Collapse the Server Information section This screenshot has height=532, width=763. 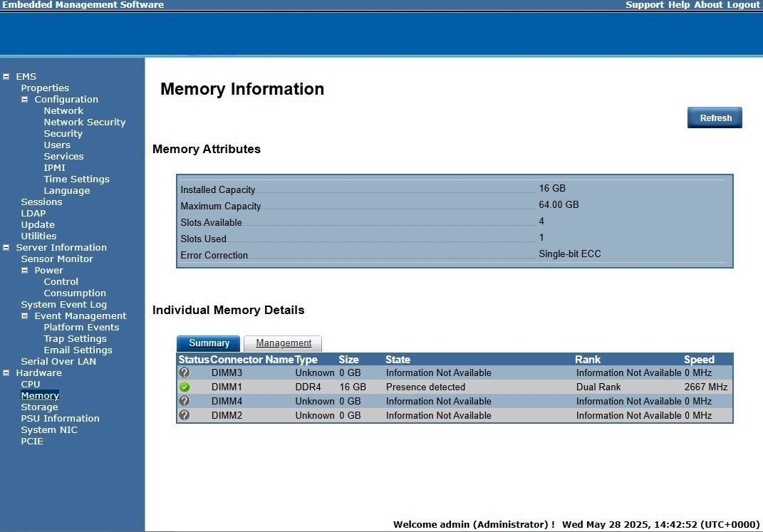coord(6,248)
